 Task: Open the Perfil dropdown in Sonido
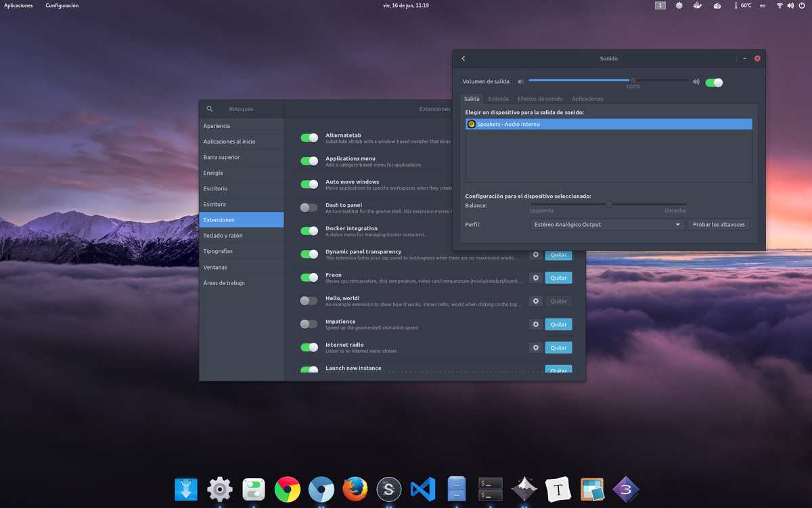coord(606,224)
